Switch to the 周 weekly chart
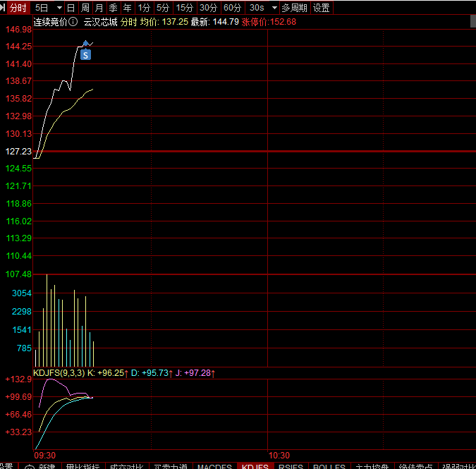476x469 pixels. (85, 8)
